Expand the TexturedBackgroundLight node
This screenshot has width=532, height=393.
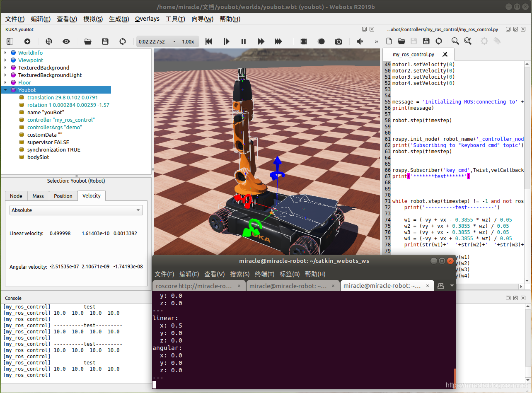coord(5,75)
